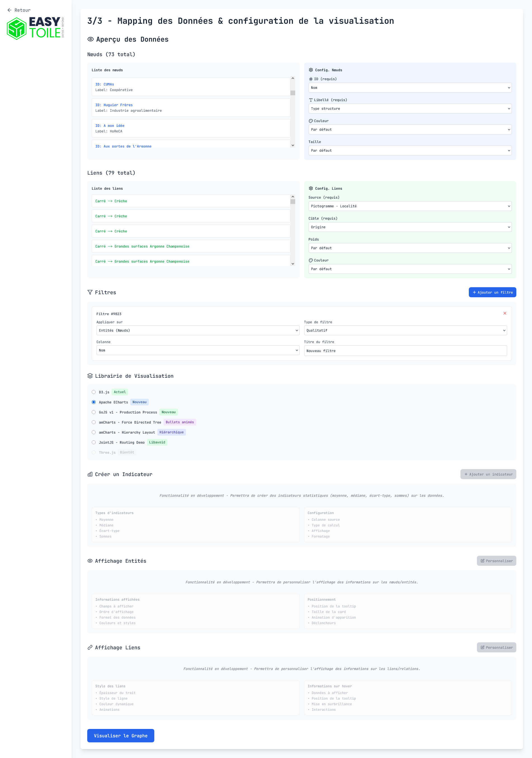Click the funnel icon beside Filtres
The height and width of the screenshot is (758, 532).
90,293
